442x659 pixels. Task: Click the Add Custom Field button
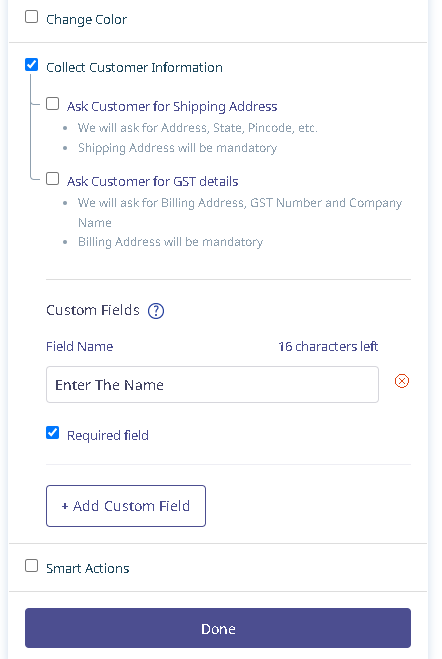[126, 506]
